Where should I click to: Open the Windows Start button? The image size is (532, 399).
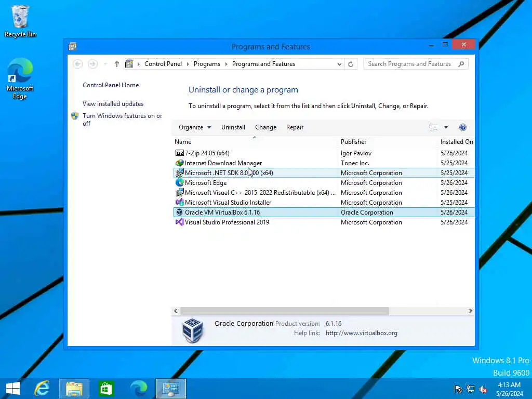pos(12,389)
